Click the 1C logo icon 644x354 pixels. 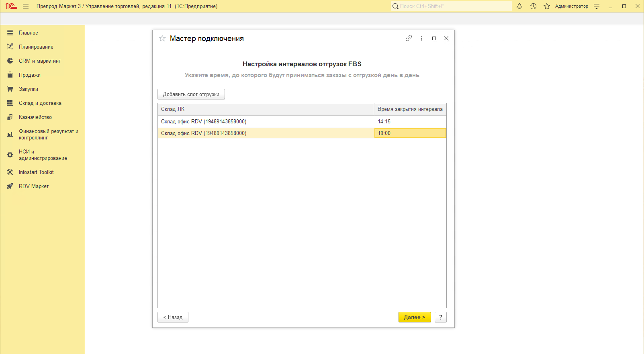[11, 6]
